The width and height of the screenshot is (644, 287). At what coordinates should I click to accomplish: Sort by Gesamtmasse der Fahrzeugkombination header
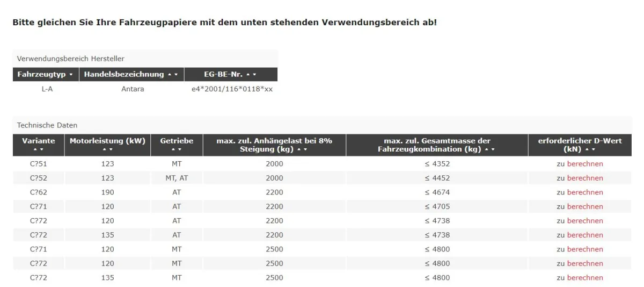coord(437,145)
